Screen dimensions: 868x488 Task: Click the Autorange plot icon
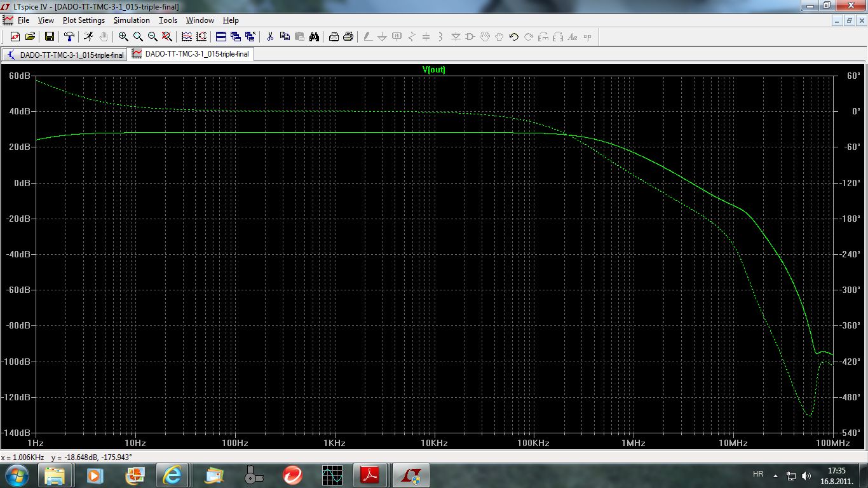(x=201, y=37)
